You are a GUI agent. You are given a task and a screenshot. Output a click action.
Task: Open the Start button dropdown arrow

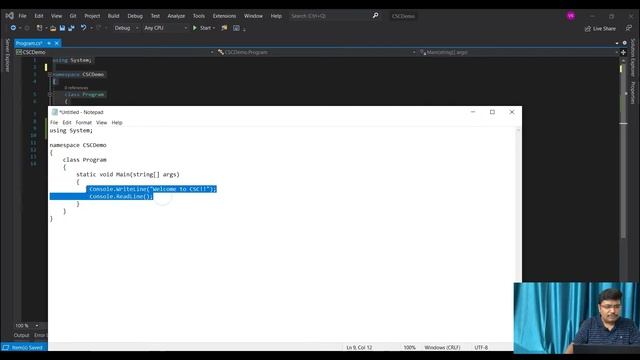click(x=214, y=28)
